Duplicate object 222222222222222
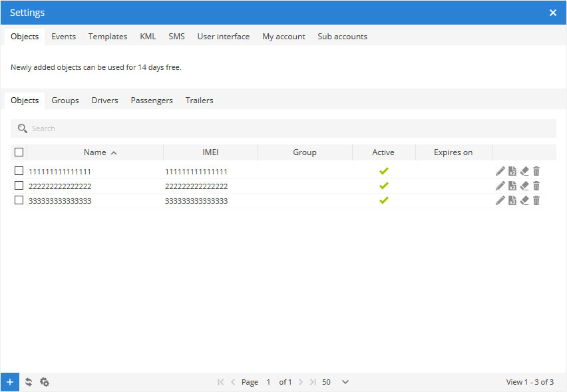 point(512,186)
